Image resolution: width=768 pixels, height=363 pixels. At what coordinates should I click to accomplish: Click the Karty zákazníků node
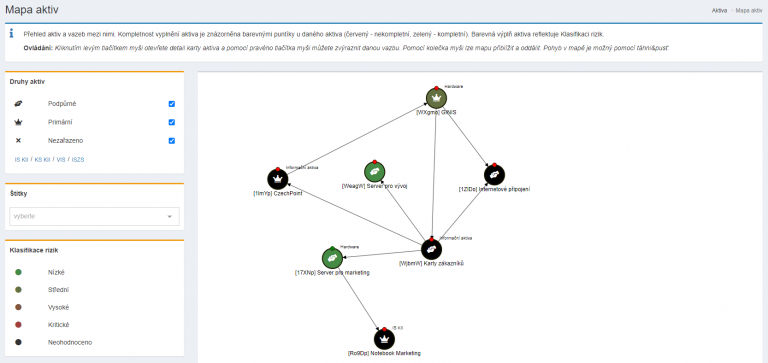pos(432,249)
